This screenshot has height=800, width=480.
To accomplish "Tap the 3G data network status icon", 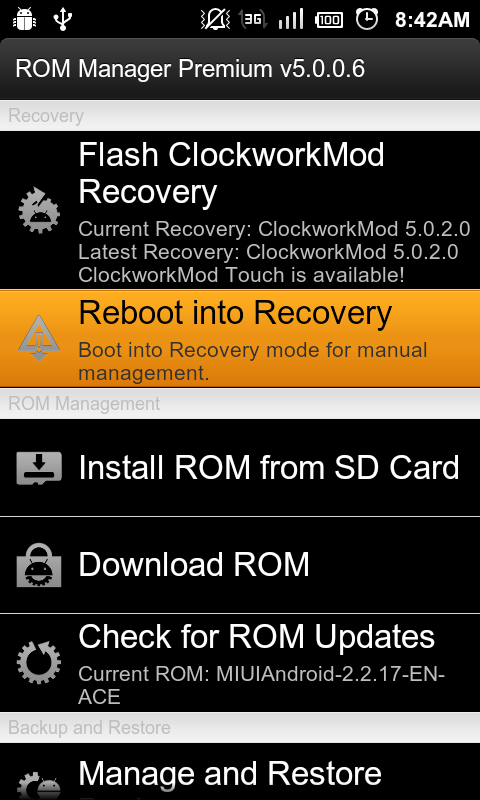I will tap(253, 19).
